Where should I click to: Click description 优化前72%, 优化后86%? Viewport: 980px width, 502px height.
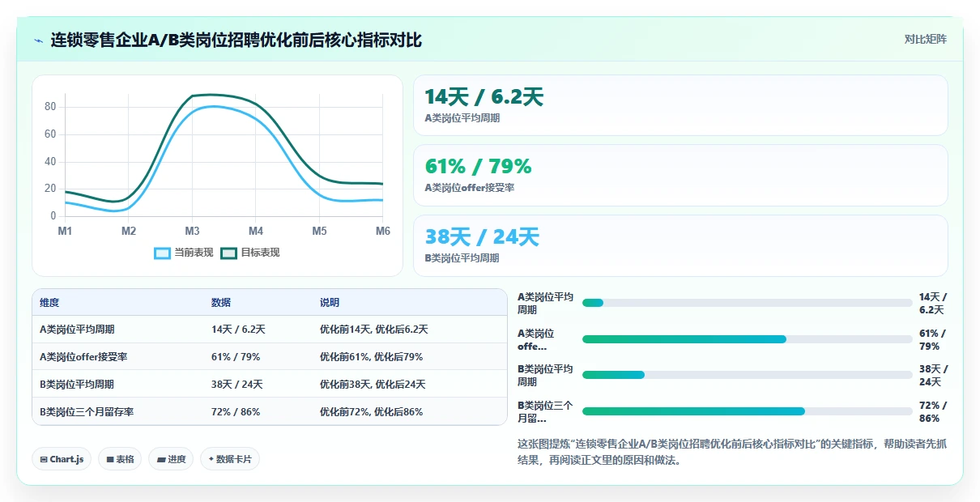(x=371, y=411)
